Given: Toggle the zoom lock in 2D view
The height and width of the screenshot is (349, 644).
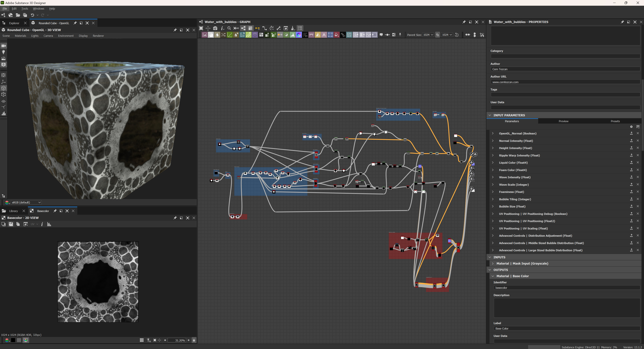Looking at the screenshot, I should click(194, 340).
